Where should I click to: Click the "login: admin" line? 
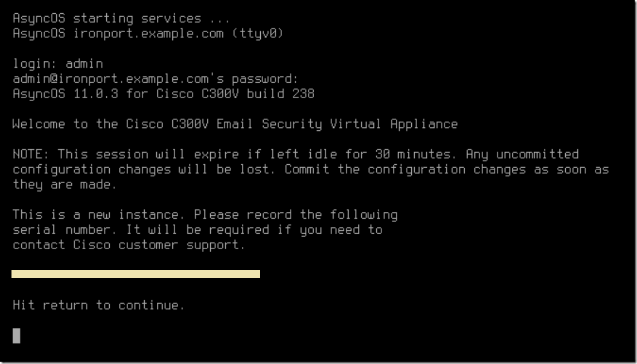click(x=57, y=64)
